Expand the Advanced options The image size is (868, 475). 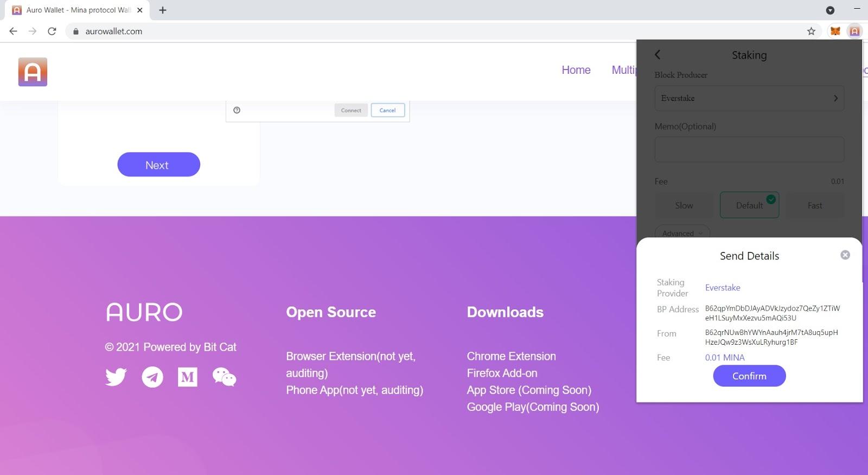coord(682,233)
